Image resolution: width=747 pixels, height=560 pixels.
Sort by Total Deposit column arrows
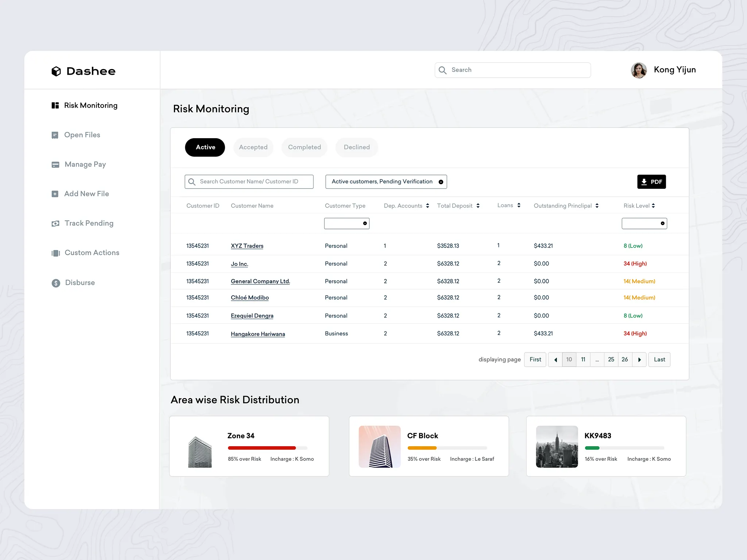pyautogui.click(x=478, y=206)
